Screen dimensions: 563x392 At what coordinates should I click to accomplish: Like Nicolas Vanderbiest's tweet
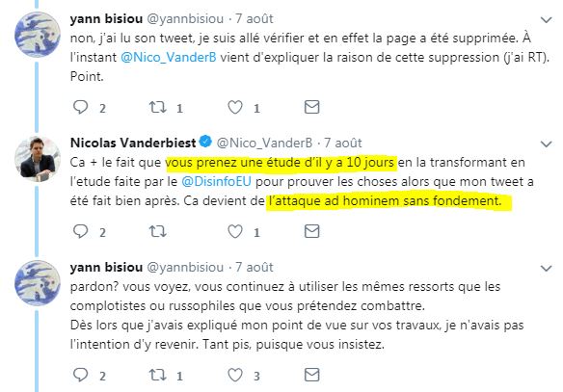tap(235, 231)
